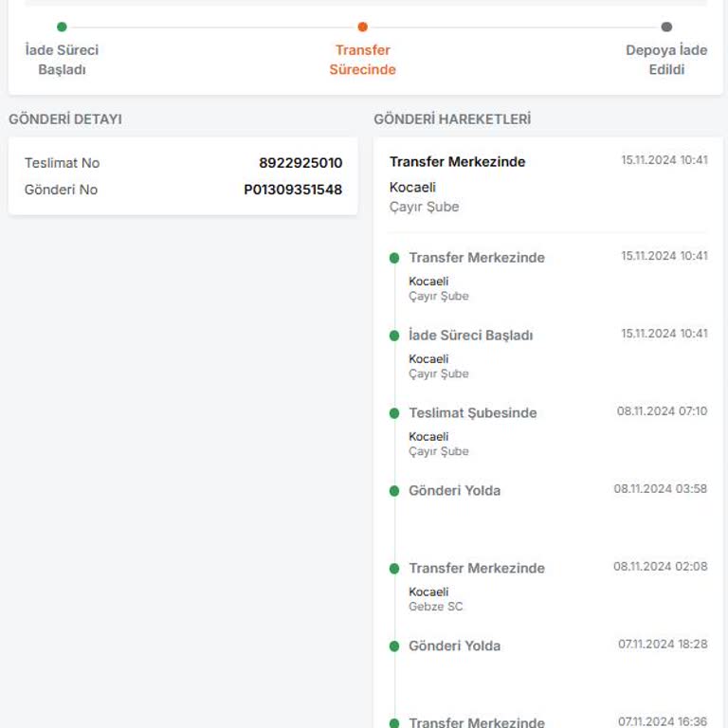
Task: Click green dot beside Gönderi Yolda 03:58 entry
Action: coord(394,491)
